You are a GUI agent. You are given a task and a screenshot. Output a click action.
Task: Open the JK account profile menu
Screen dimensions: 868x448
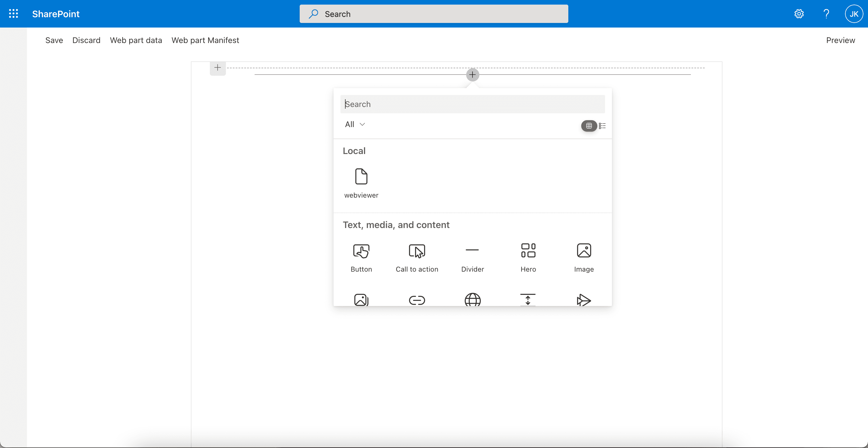click(x=854, y=14)
